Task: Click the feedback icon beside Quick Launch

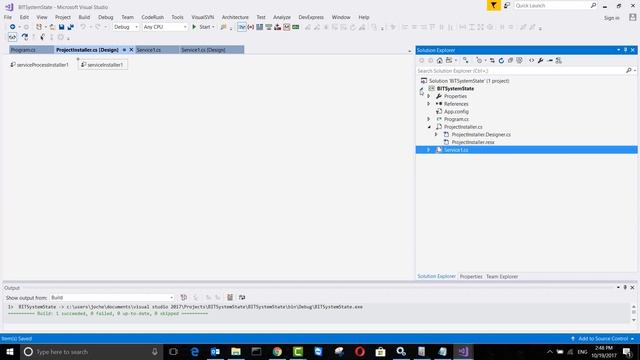Action: (507, 5)
